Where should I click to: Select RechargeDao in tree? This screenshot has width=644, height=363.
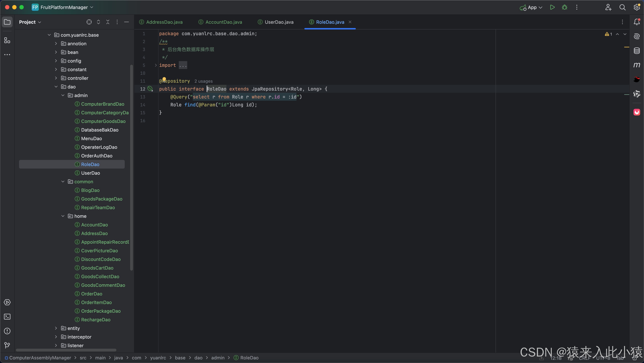point(95,320)
